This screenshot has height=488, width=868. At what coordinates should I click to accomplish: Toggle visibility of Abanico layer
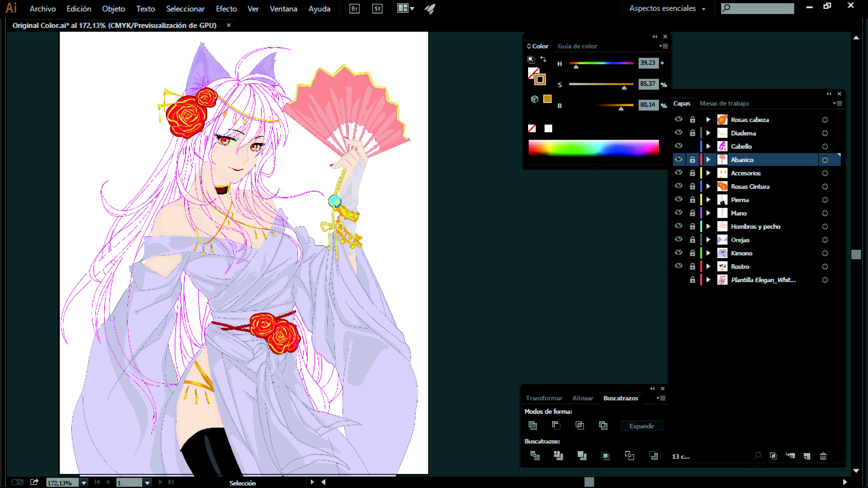679,159
